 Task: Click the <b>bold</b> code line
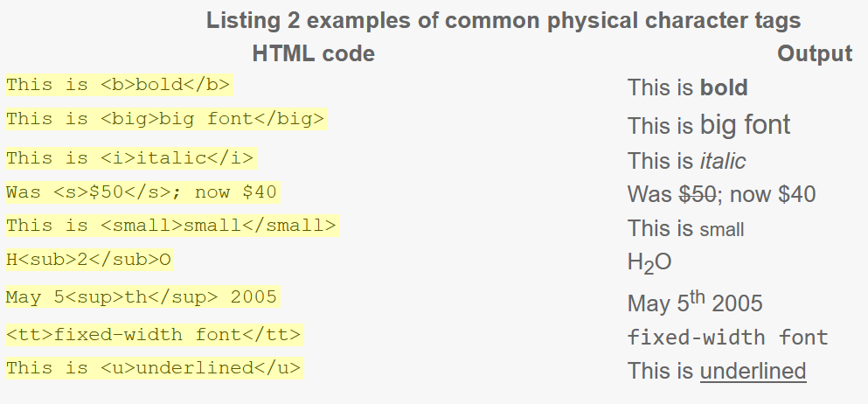point(119,85)
